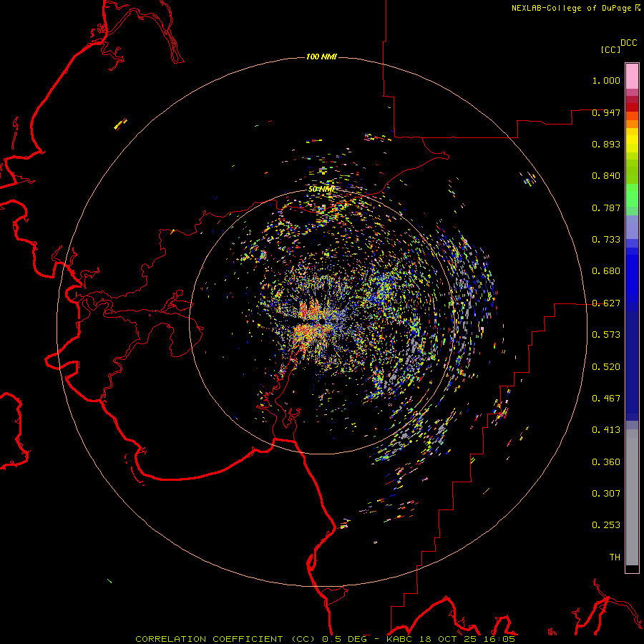
Task: Select the 0.467 scale value
Action: click(606, 399)
